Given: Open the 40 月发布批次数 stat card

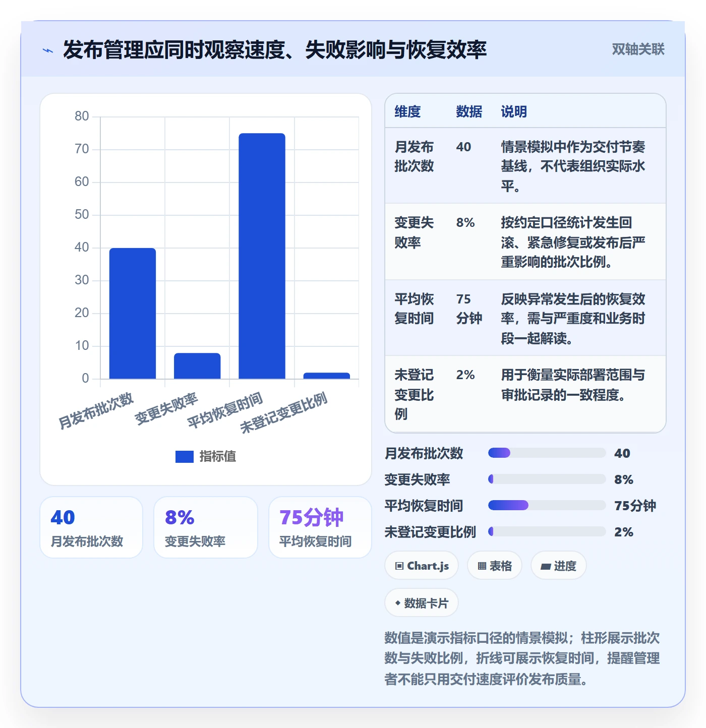Looking at the screenshot, I should click(91, 527).
